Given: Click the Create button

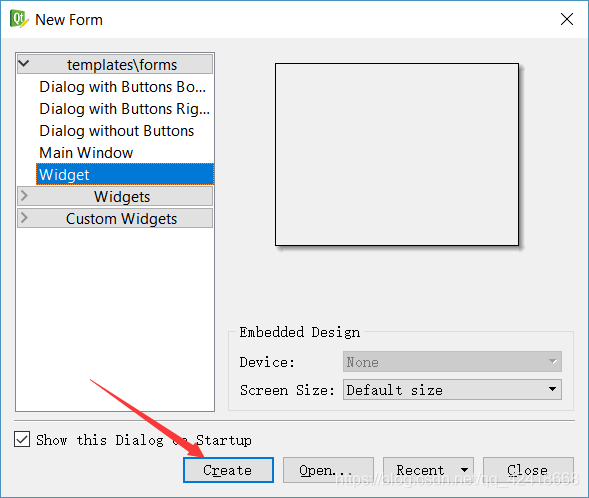Looking at the screenshot, I should (228, 470).
